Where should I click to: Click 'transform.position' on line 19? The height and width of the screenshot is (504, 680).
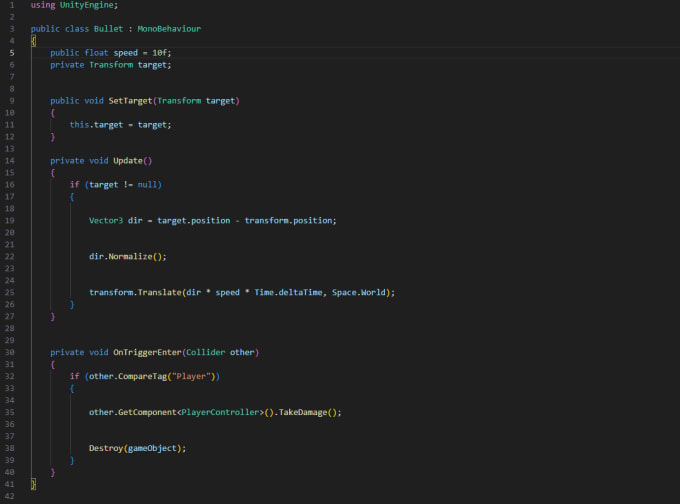288,221
